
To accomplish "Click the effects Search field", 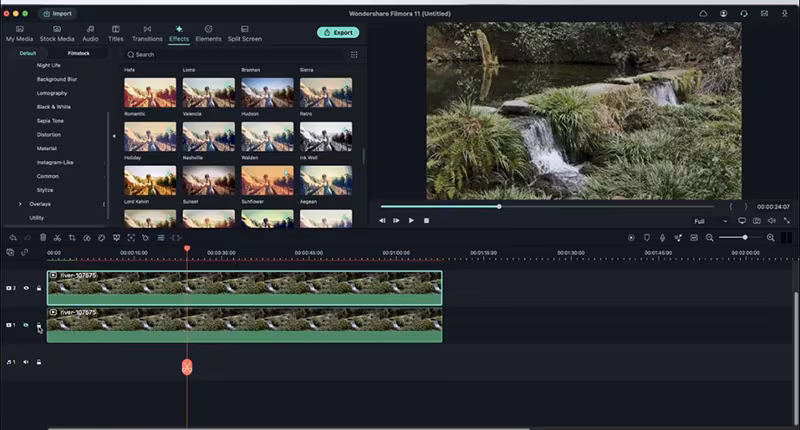I will (x=235, y=55).
